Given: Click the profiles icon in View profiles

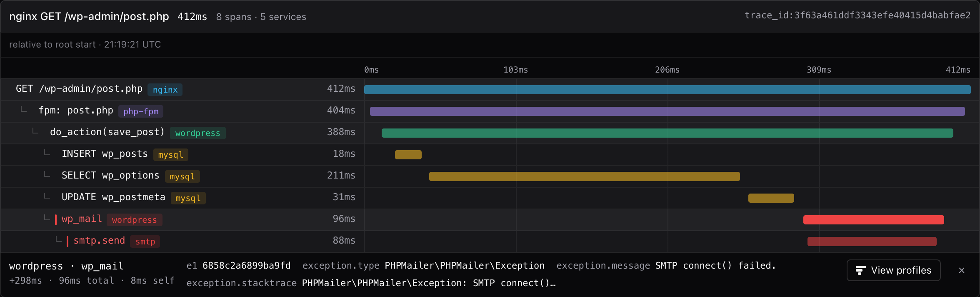Looking at the screenshot, I should coord(860,270).
